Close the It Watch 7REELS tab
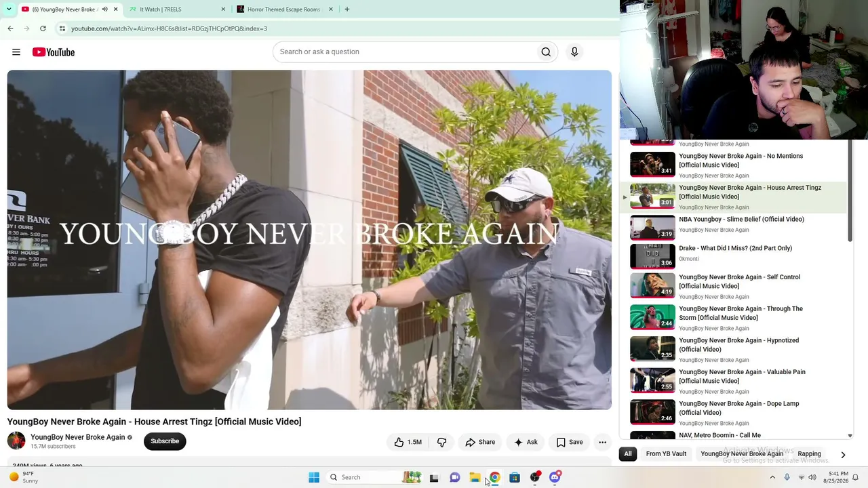The width and height of the screenshot is (868, 488). (x=223, y=9)
